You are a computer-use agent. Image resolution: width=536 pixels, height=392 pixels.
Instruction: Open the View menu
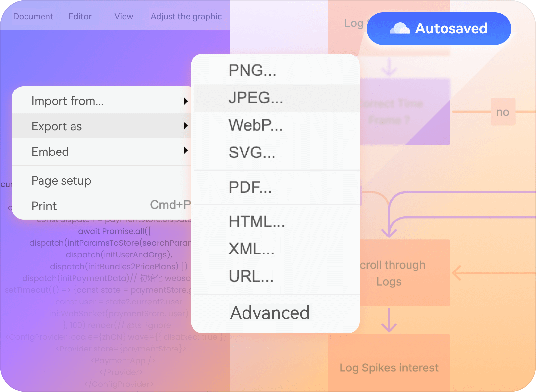pos(124,16)
